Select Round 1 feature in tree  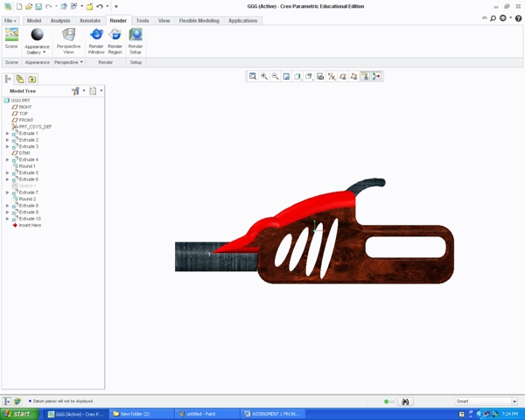24,166
